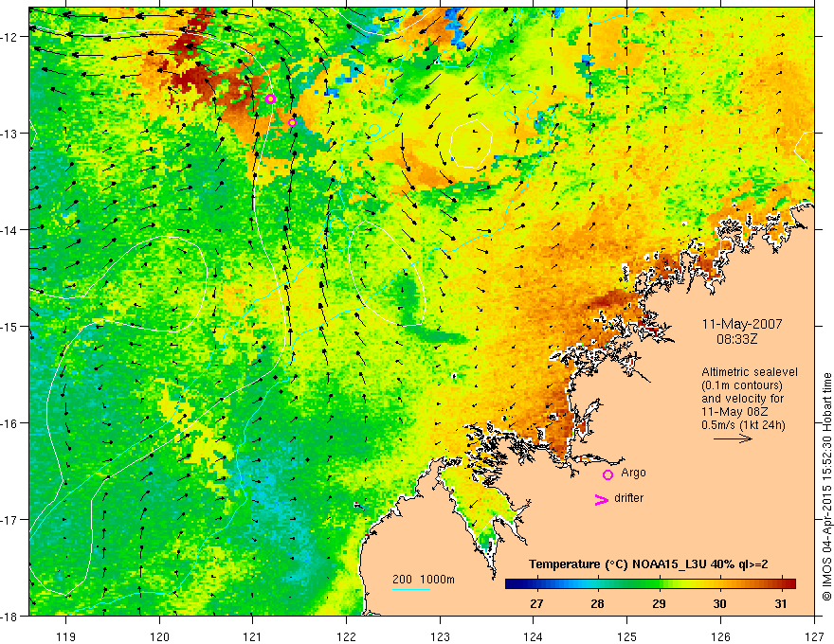
Task: Click the smaller magenta Argo marker near 121.4
Action: pos(292,123)
